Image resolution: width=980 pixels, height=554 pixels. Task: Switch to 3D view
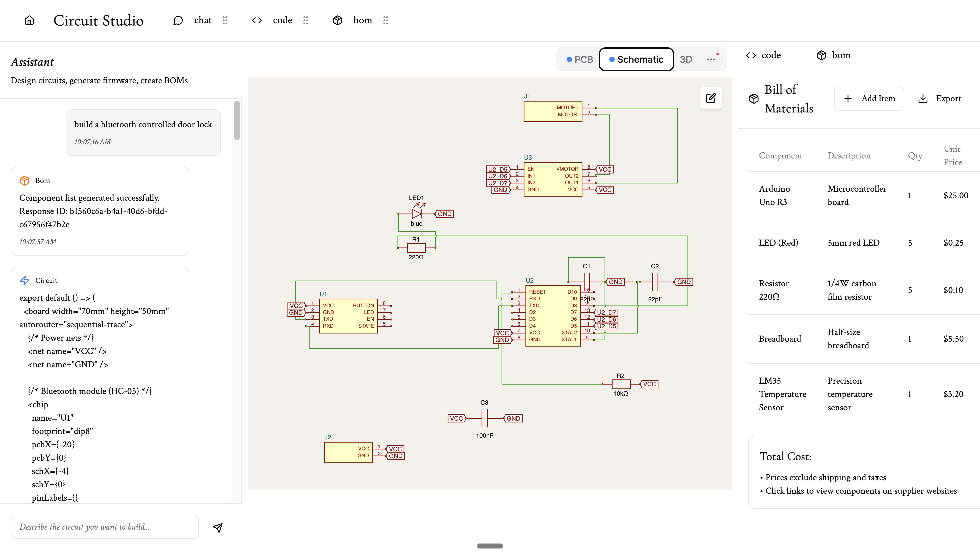[686, 59]
